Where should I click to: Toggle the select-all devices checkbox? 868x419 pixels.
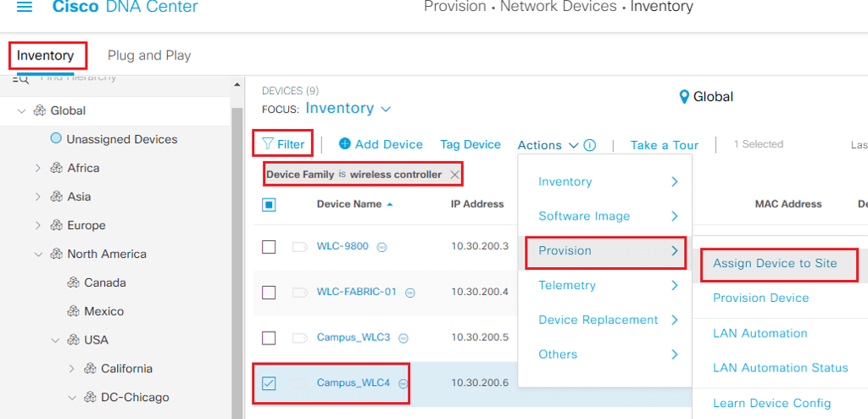click(x=269, y=205)
